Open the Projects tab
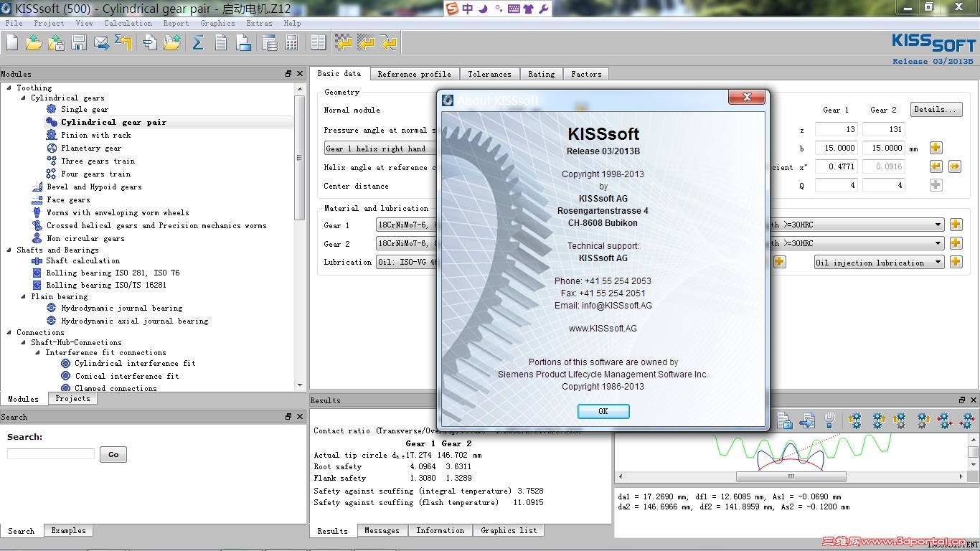Viewport: 980px width, 551px height. click(x=72, y=398)
